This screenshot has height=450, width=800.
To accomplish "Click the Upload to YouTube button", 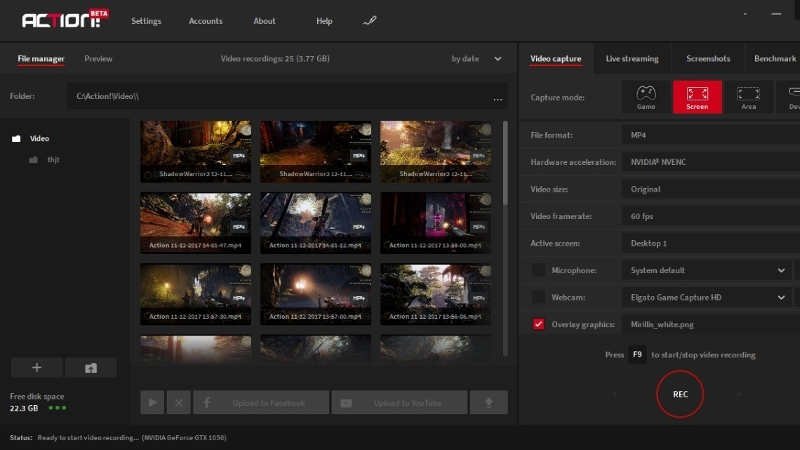I will tap(400, 403).
